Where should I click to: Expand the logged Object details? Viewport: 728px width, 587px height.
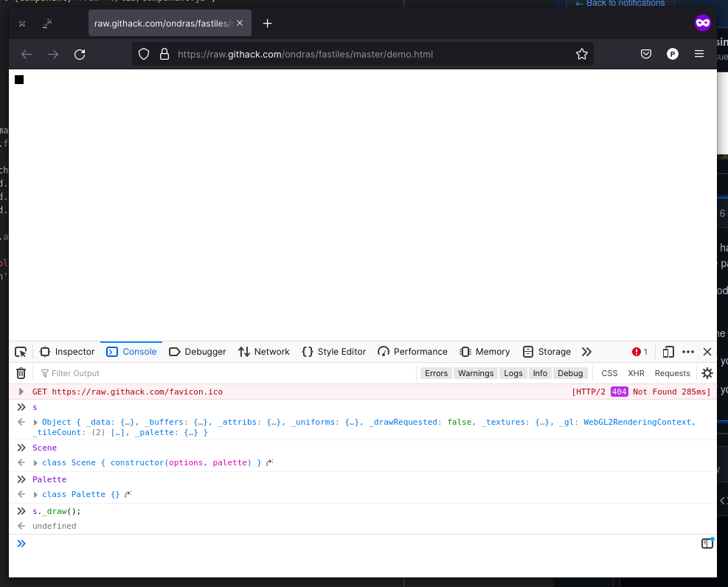click(x=35, y=423)
